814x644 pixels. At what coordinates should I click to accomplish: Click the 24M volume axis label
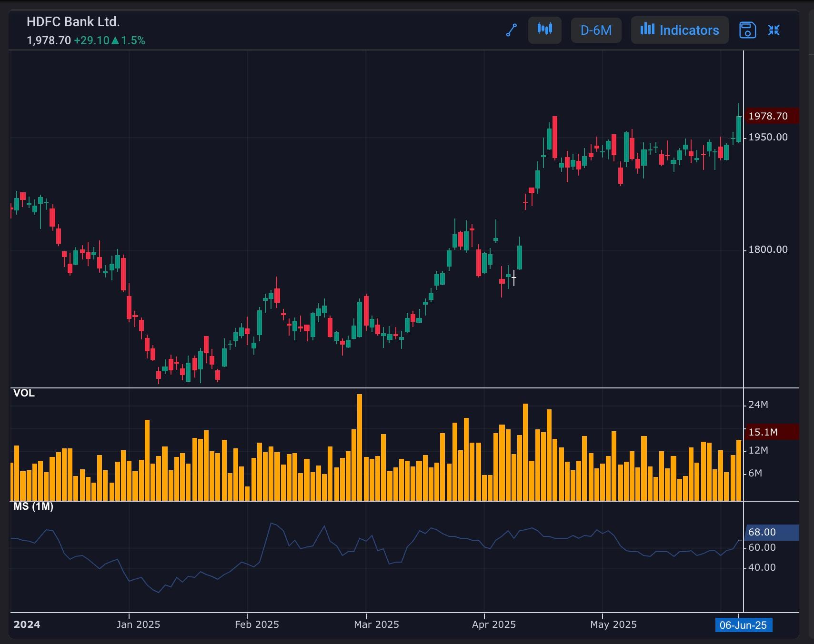(x=758, y=405)
